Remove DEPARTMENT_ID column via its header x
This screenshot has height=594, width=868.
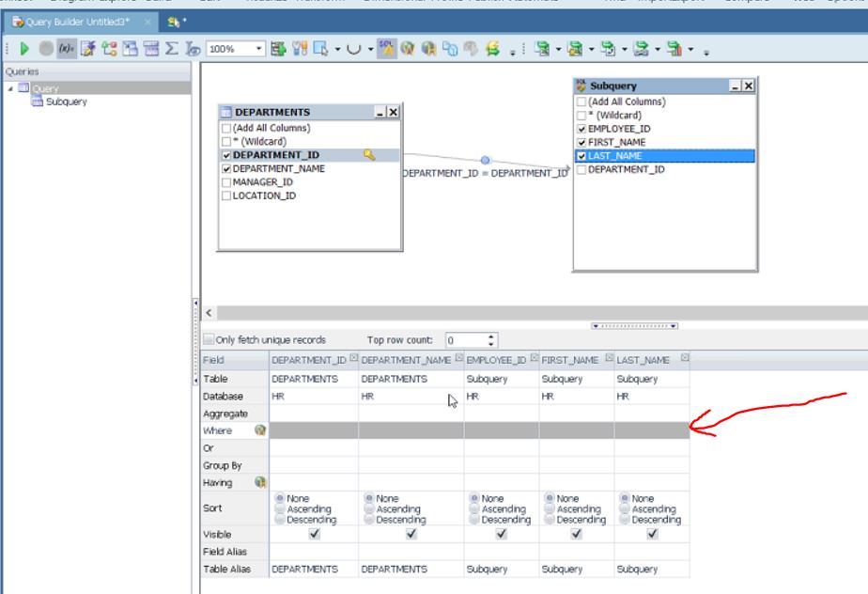click(x=354, y=357)
